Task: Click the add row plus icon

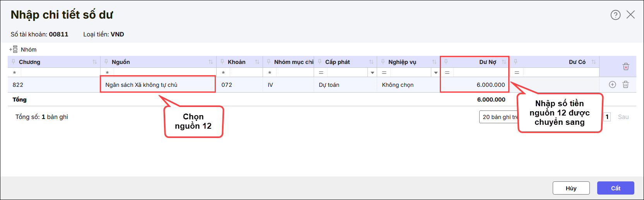Action: point(612,84)
